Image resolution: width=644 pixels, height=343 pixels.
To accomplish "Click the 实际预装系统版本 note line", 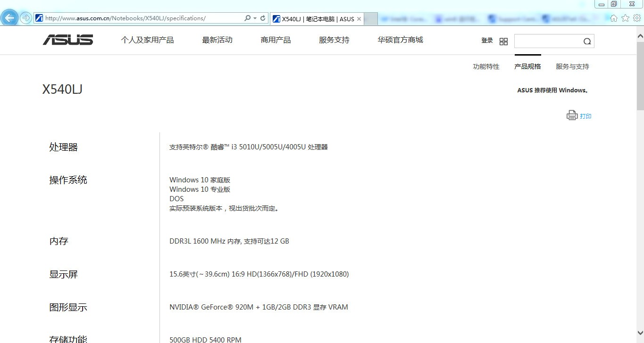I will [224, 208].
